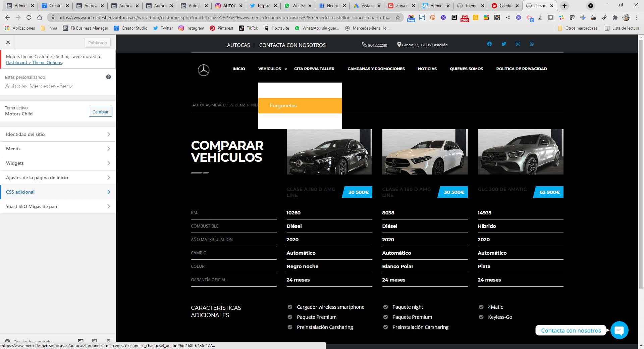
Task: Open CAMPAÑAS Y PROMOCIONES menu item
Action: click(x=376, y=69)
